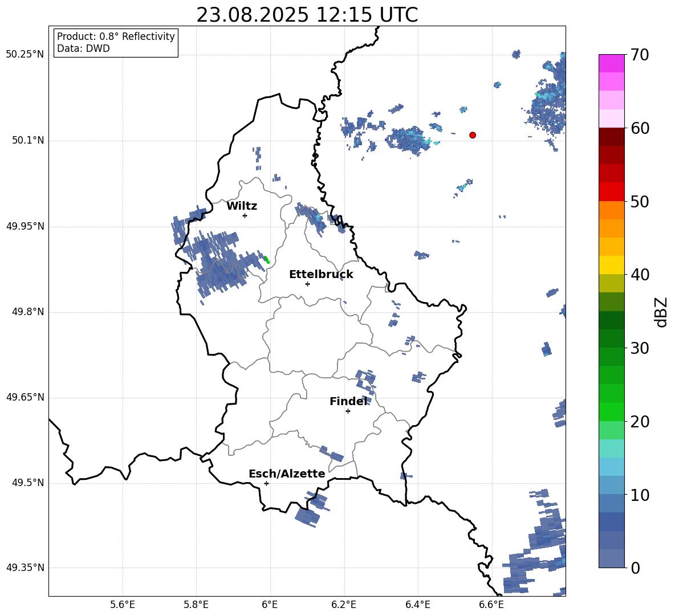Viewport: 675px width, 616px height.
Task: Click the yellow colorbar segment above 40
Action: tap(611, 265)
